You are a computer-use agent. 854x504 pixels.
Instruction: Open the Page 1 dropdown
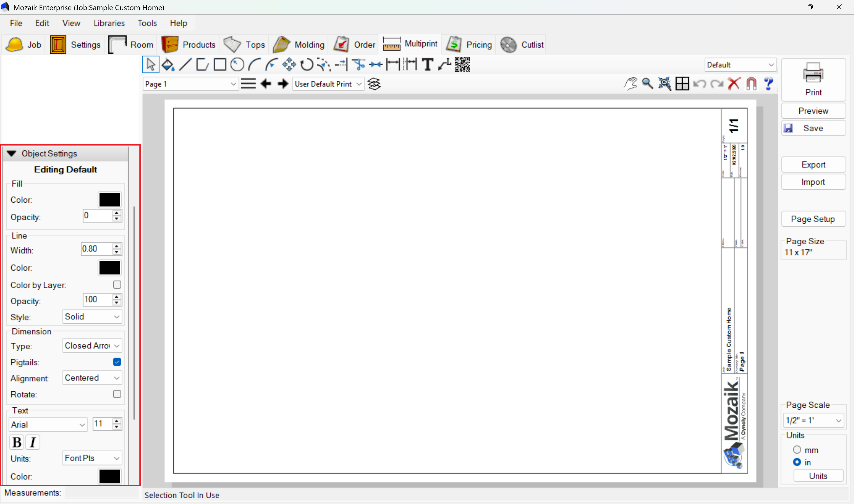click(190, 84)
